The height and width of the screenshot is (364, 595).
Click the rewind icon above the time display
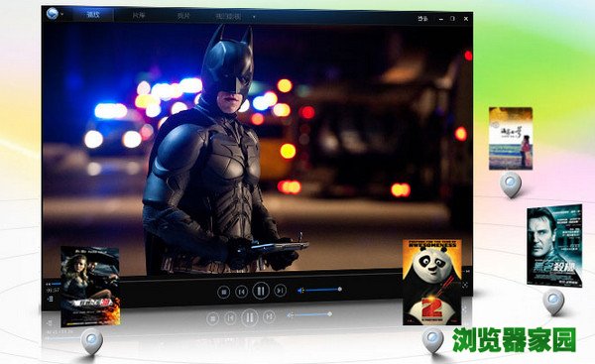click(x=49, y=284)
